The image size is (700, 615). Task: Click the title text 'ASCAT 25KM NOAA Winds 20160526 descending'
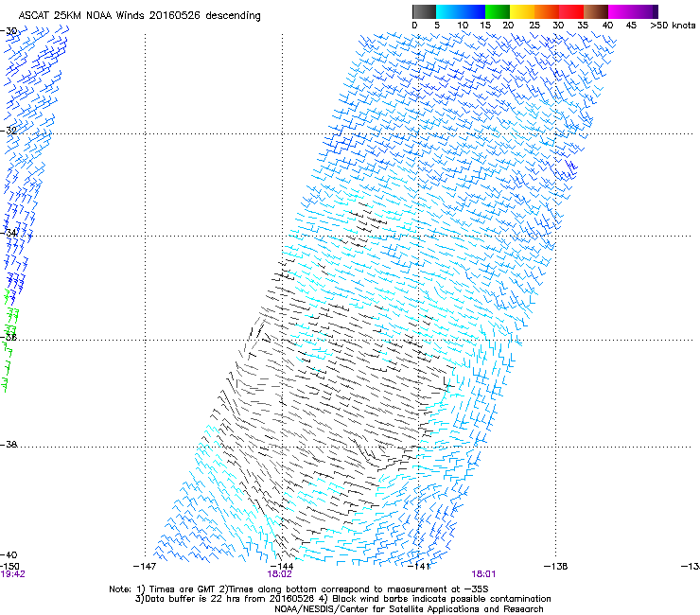(x=140, y=15)
